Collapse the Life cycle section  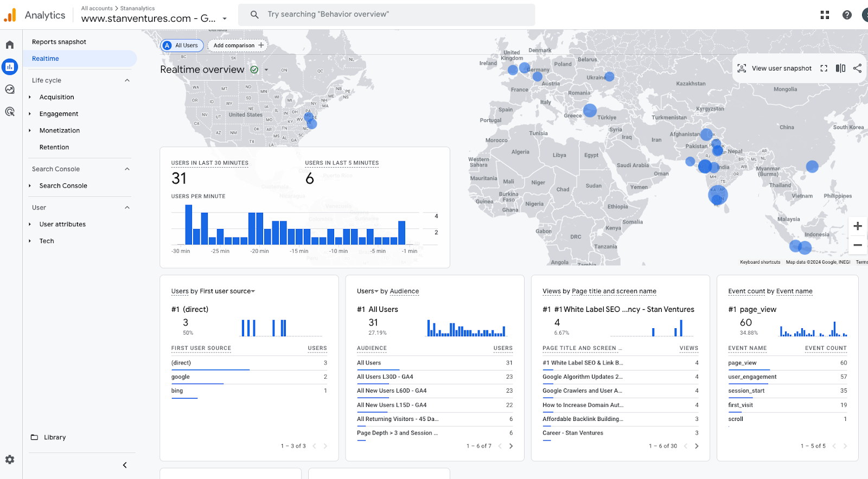pos(127,80)
